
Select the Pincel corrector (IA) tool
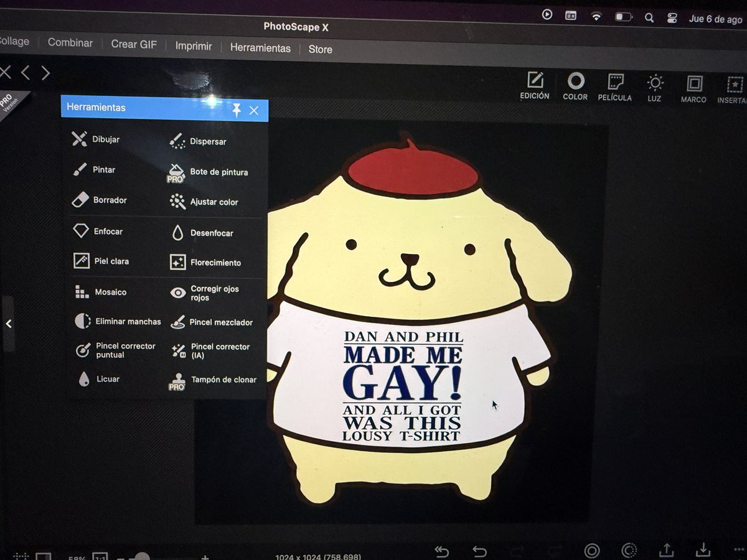(210, 351)
